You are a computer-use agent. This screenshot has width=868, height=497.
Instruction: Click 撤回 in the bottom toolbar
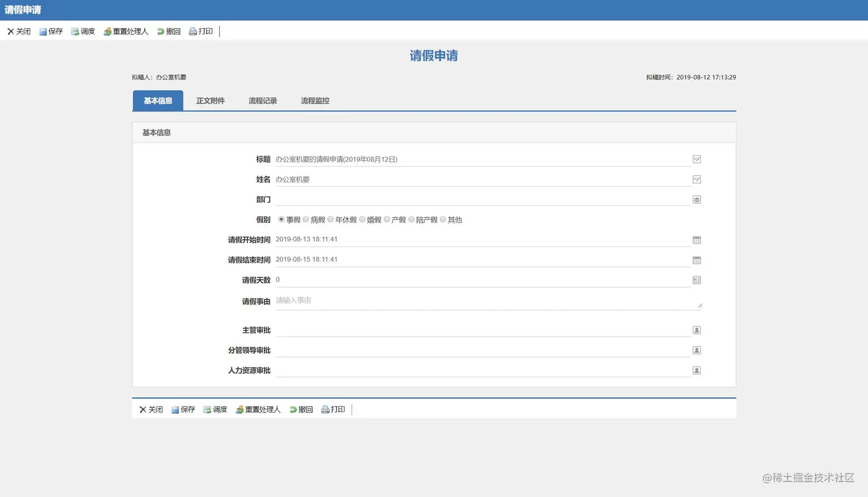301,410
